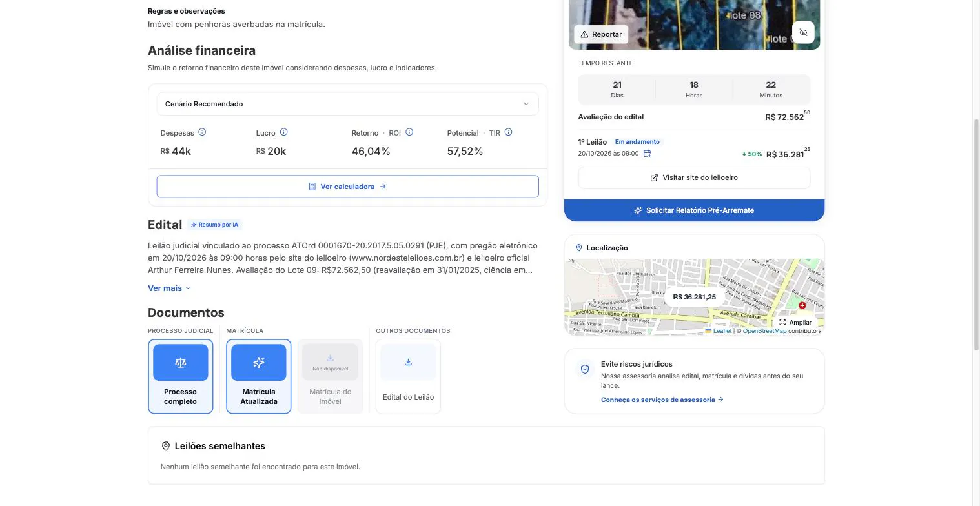
Task: Click the red hospital marker on map
Action: [802, 305]
